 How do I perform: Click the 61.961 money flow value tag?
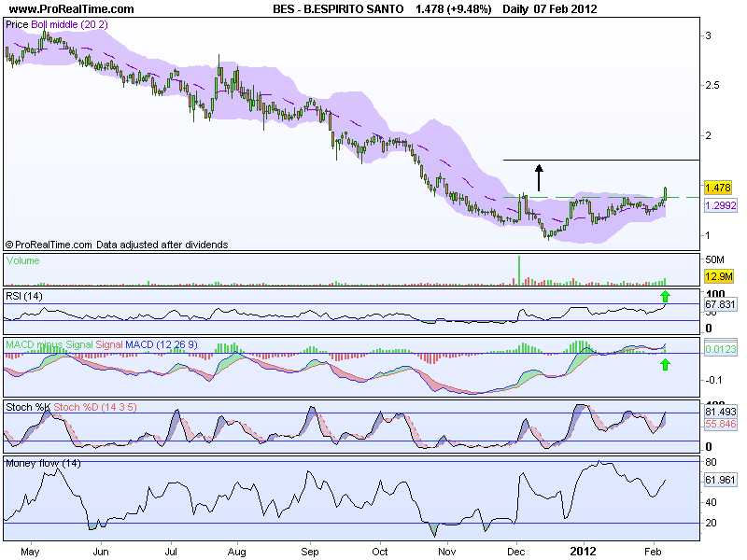721,480
